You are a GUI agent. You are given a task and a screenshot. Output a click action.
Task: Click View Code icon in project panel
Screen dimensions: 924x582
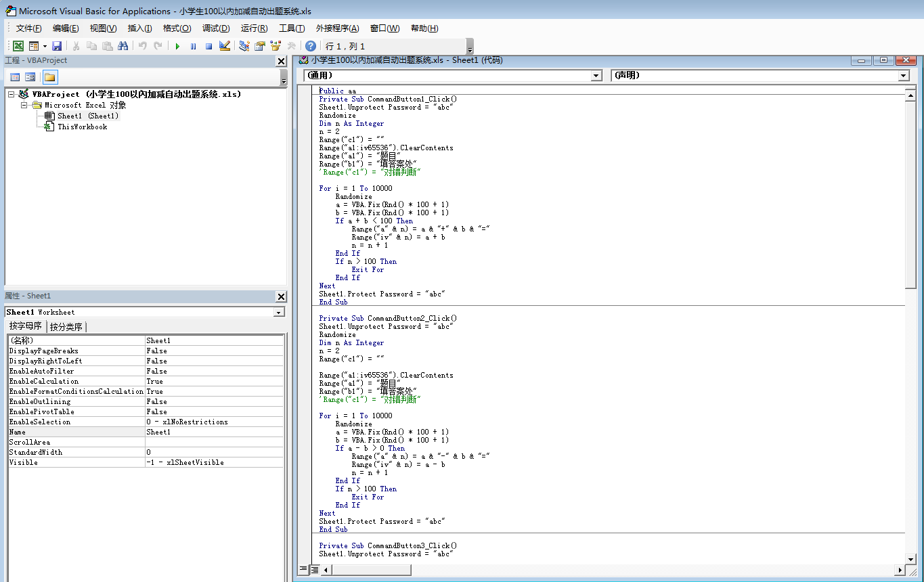15,77
